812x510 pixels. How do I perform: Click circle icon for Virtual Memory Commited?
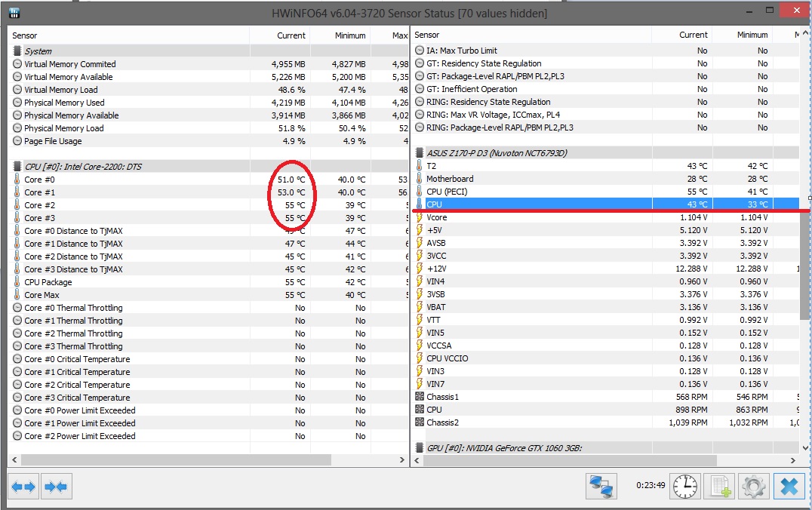pyautogui.click(x=17, y=63)
